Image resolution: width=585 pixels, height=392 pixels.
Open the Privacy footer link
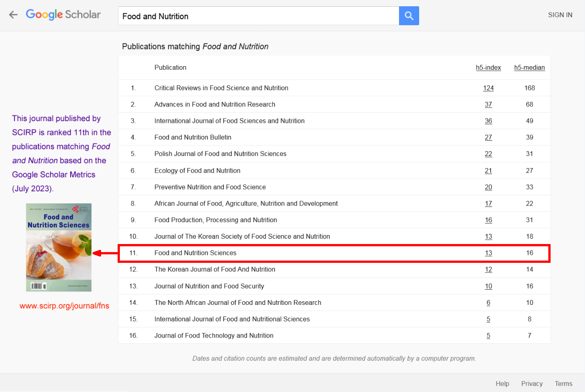532,384
